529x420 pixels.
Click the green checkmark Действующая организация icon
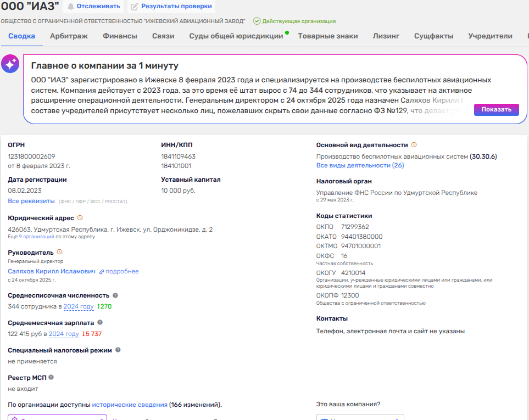[257, 21]
